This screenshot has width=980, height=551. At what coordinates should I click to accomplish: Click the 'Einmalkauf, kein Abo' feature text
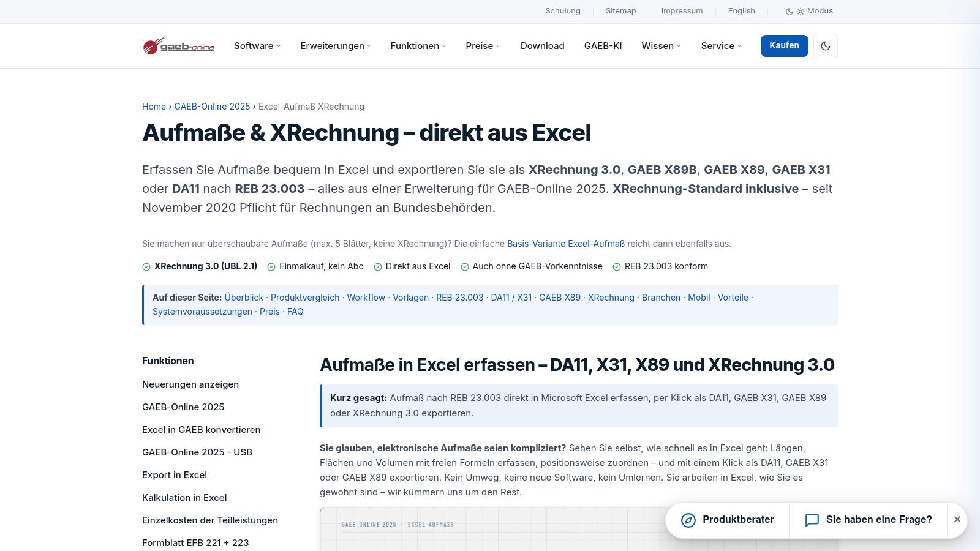coord(322,266)
